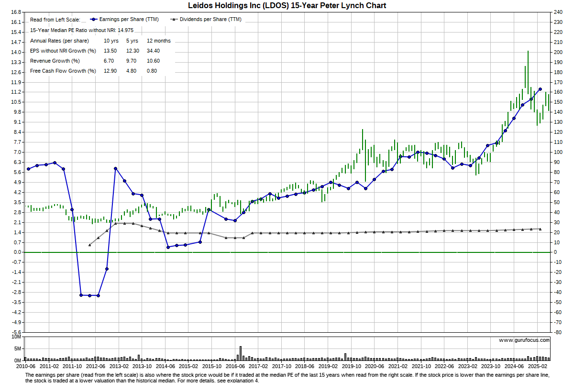
Task: Click the 0M label on the volume axis
Action: 17,360
